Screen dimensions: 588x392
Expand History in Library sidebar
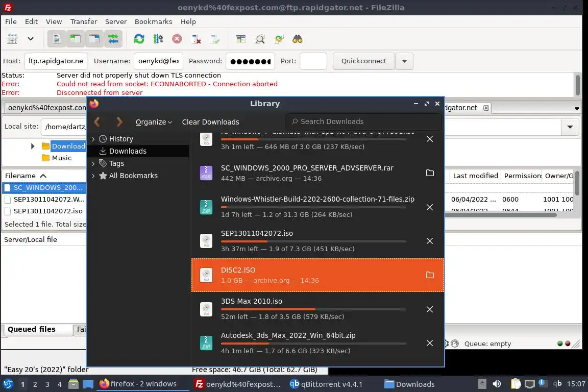93,139
